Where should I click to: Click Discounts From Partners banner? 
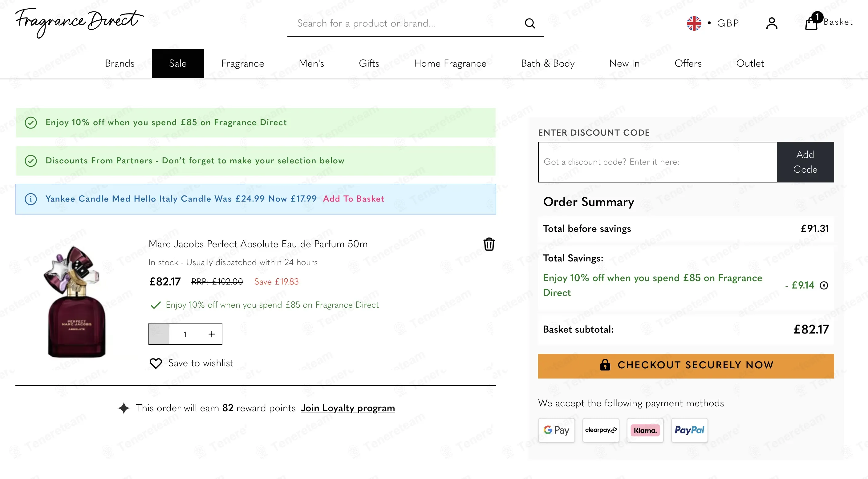coord(256,161)
